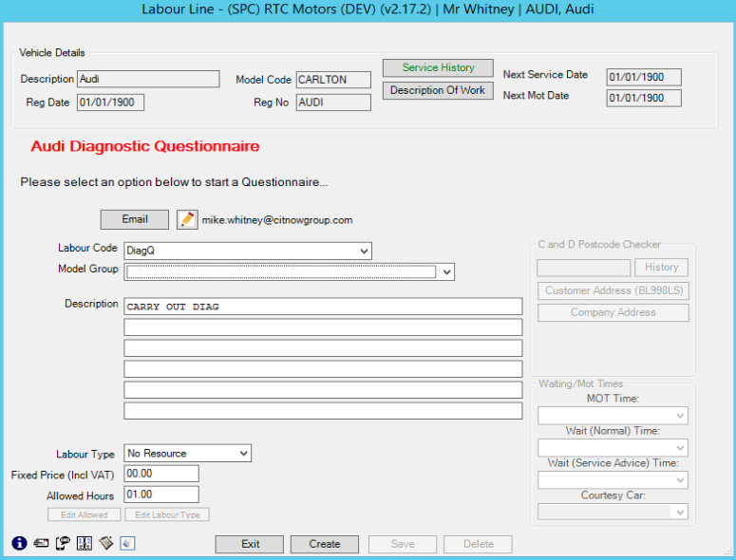Click the Reg Date field

[111, 103]
